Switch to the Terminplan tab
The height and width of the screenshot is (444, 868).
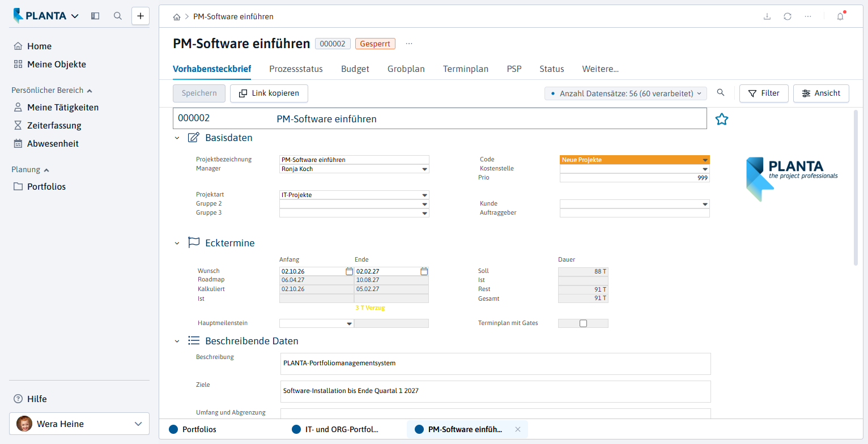pyautogui.click(x=466, y=69)
